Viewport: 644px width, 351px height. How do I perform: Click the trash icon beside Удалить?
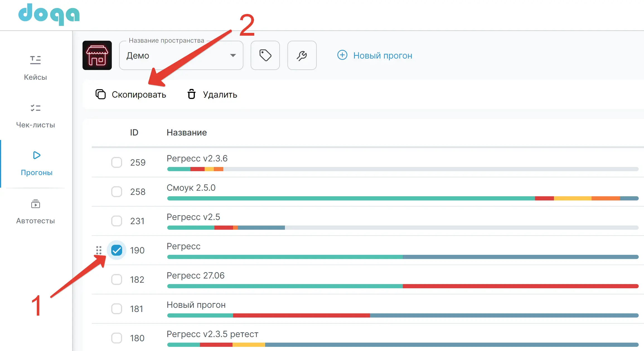pos(191,94)
